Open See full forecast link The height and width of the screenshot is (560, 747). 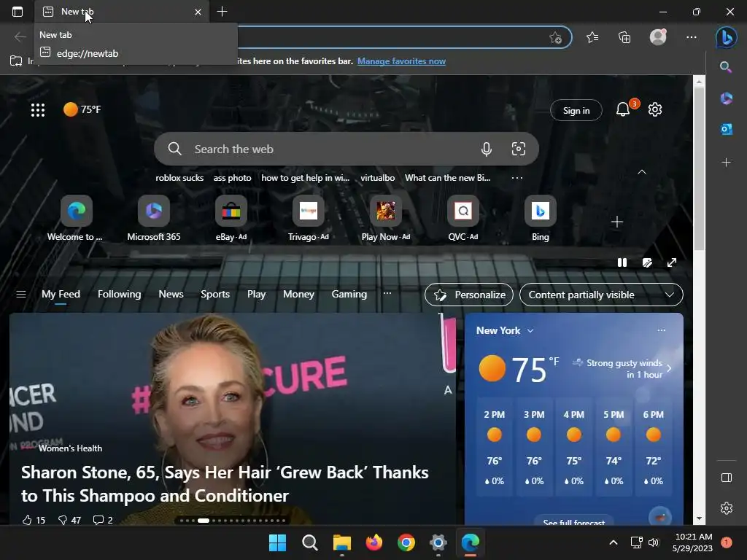click(x=574, y=522)
